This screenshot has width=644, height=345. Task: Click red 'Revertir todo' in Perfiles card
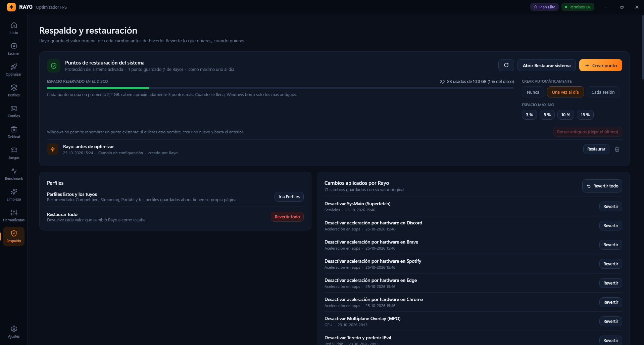coord(287,217)
